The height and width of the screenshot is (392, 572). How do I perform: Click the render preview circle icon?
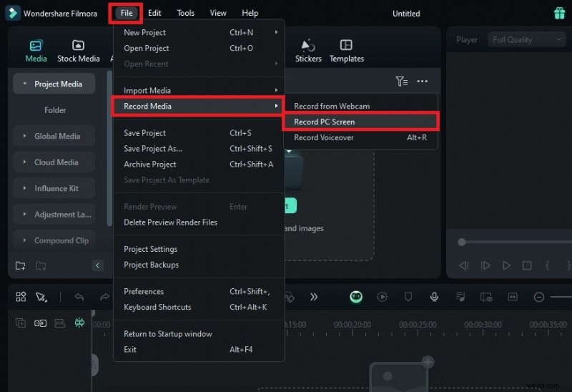(382, 297)
